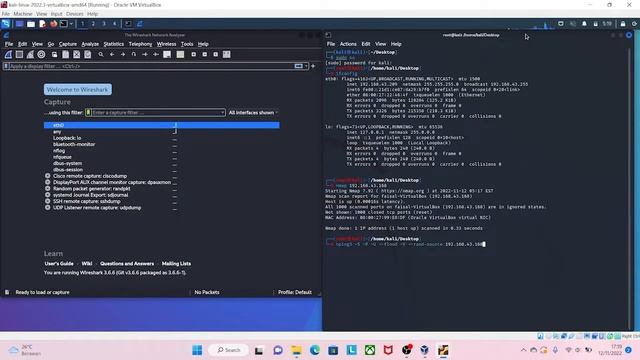Click the Windows taskbar Search box
The width and height of the screenshot is (640, 360).
(x=229, y=350)
